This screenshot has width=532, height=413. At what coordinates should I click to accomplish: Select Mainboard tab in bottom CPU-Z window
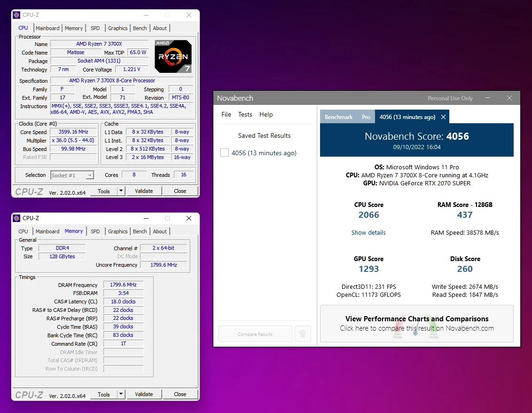point(47,231)
